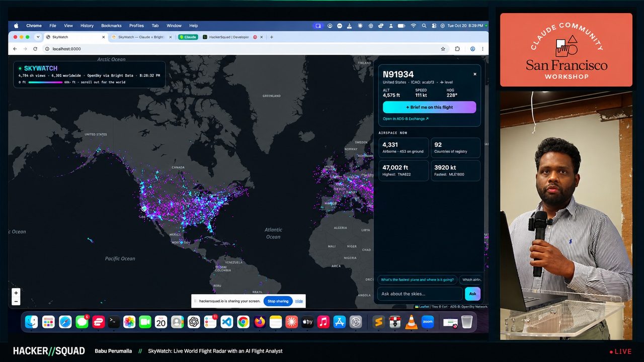
Task: Expand the tab search dropdown arrow
Action: point(38,37)
